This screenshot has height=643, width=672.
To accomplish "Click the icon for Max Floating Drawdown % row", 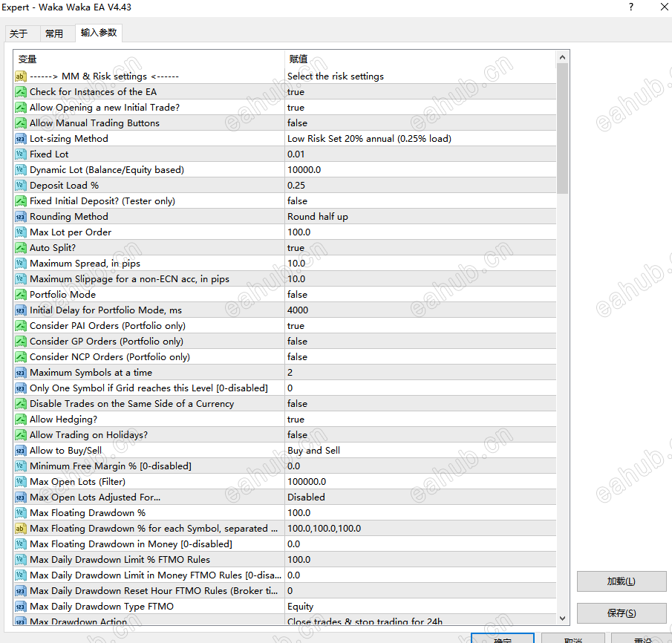I will (x=21, y=512).
